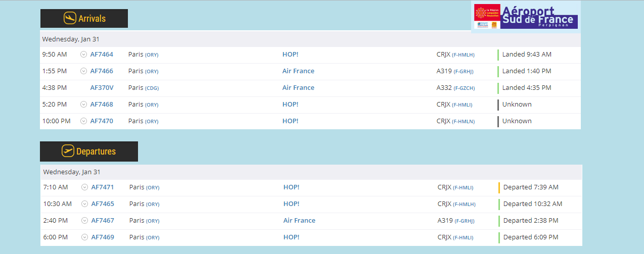Click the (CDG) airport code
644x254 pixels.
pos(152,88)
